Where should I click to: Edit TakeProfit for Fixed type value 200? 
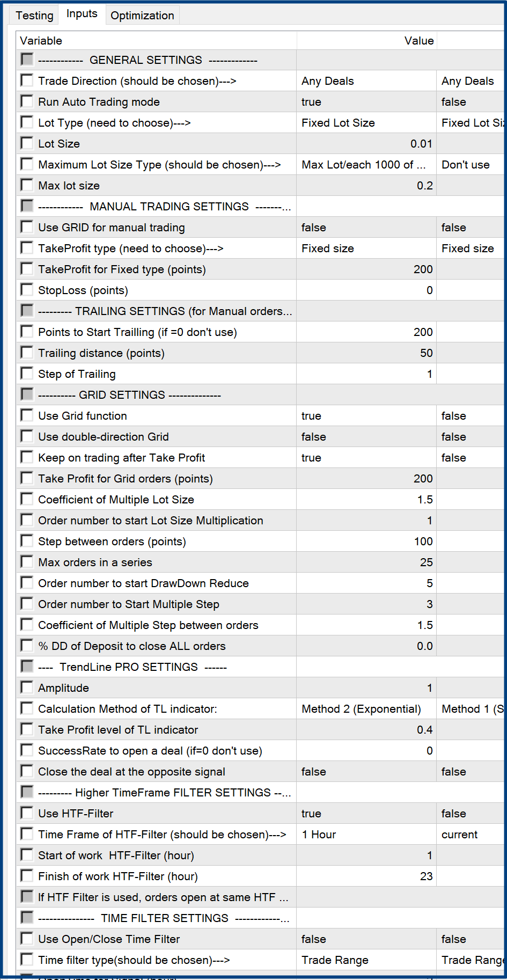click(366, 269)
